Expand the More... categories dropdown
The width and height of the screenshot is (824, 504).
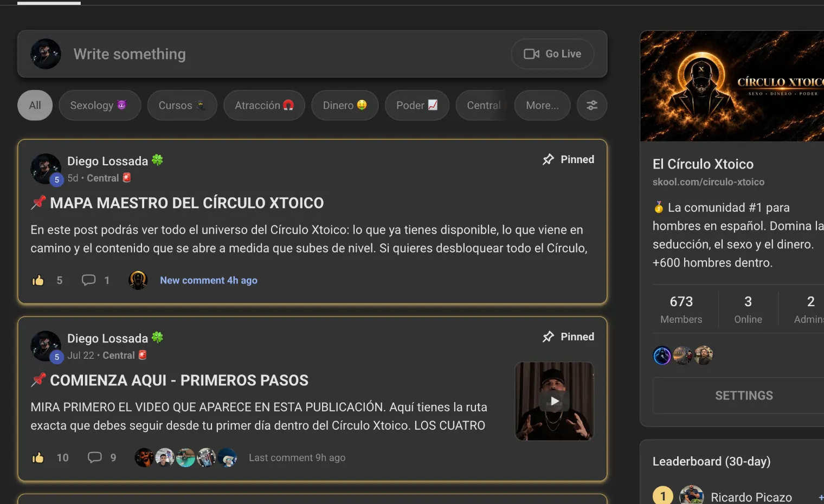coord(542,105)
